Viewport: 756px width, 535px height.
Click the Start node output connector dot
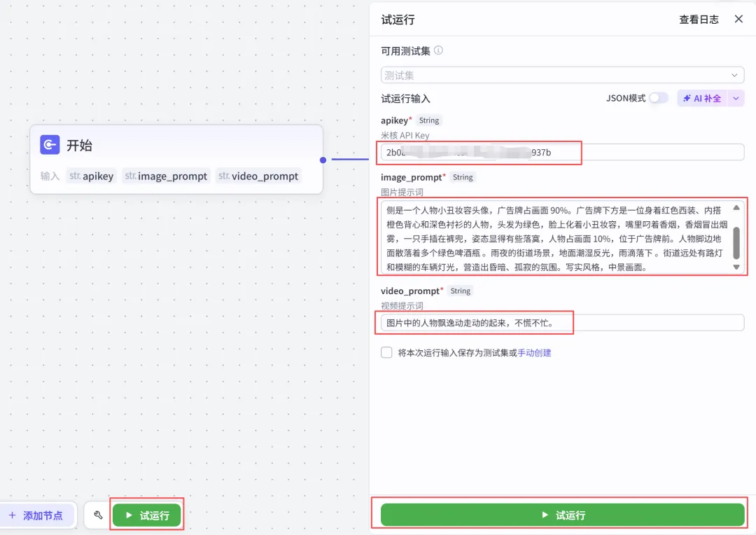[323, 160]
